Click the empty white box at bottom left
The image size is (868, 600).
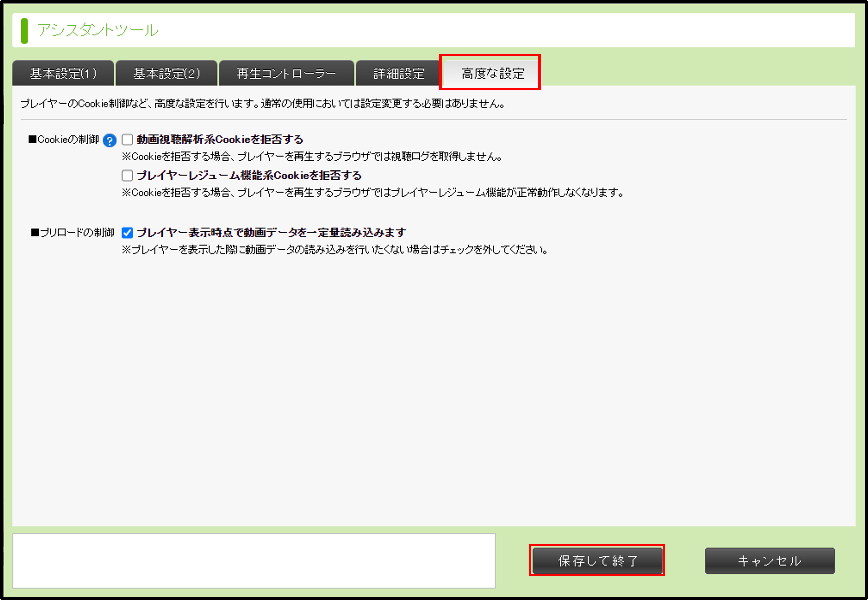[x=254, y=561]
